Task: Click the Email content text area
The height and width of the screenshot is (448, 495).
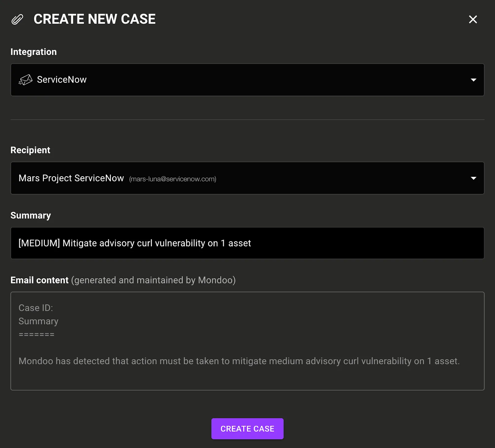Action: tap(247, 341)
